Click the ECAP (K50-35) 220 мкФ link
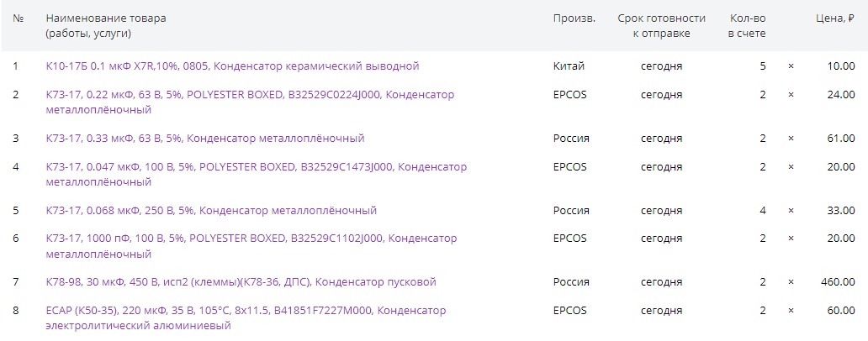The width and height of the screenshot is (868, 341). (x=246, y=311)
